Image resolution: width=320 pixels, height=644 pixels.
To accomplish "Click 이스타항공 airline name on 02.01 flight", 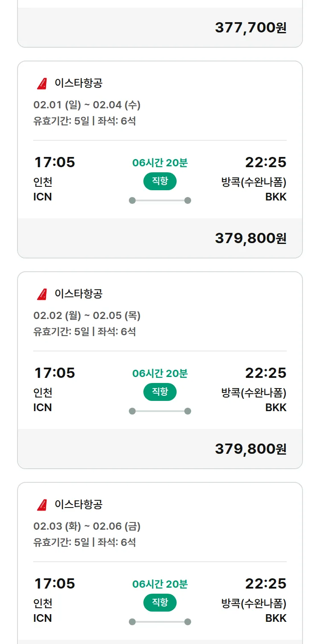I will point(79,83).
